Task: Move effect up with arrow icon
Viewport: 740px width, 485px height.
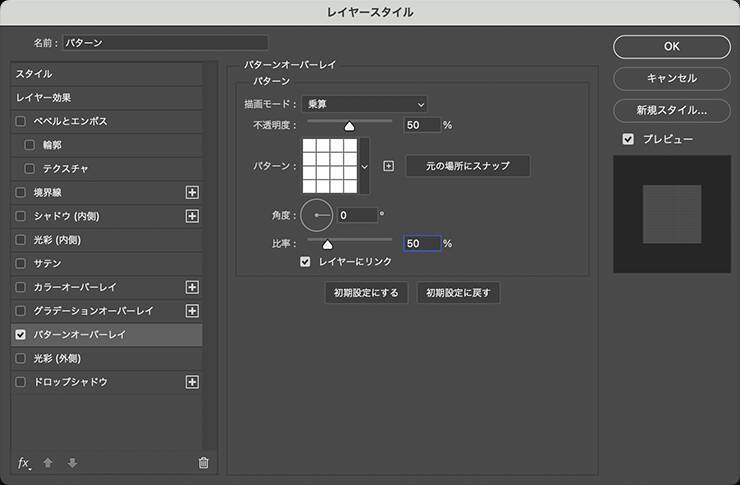Action: tap(48, 462)
